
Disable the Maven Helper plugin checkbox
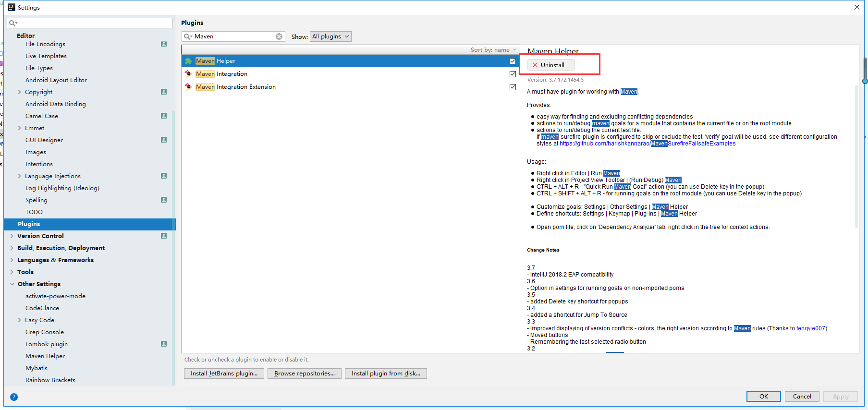[513, 61]
